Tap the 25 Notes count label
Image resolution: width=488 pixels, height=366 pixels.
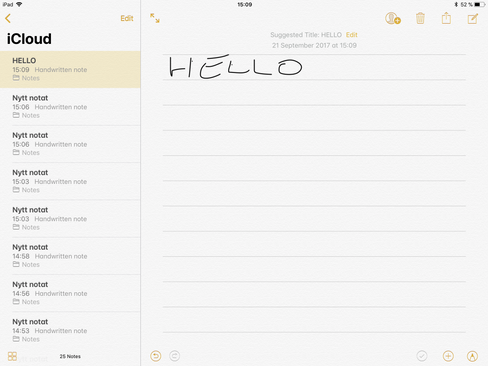coord(70,356)
